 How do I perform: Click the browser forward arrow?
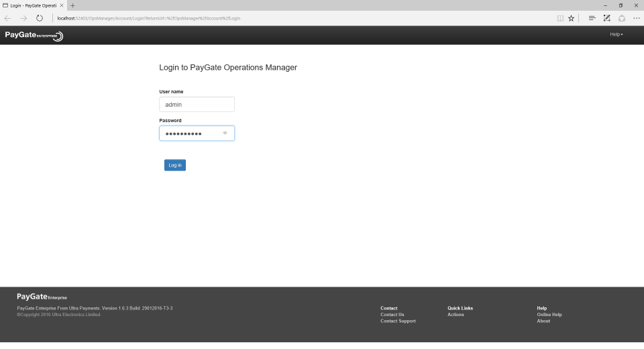pyautogui.click(x=23, y=18)
